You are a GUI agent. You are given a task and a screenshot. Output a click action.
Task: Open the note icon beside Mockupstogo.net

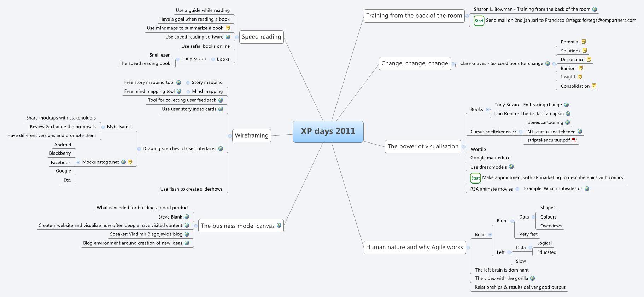130,162
